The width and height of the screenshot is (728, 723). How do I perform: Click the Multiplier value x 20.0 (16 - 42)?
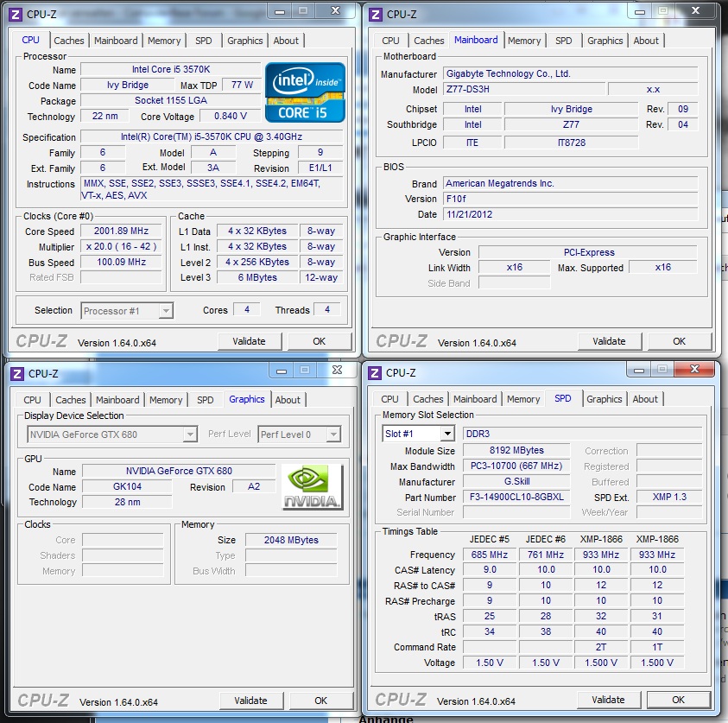[x=121, y=246]
